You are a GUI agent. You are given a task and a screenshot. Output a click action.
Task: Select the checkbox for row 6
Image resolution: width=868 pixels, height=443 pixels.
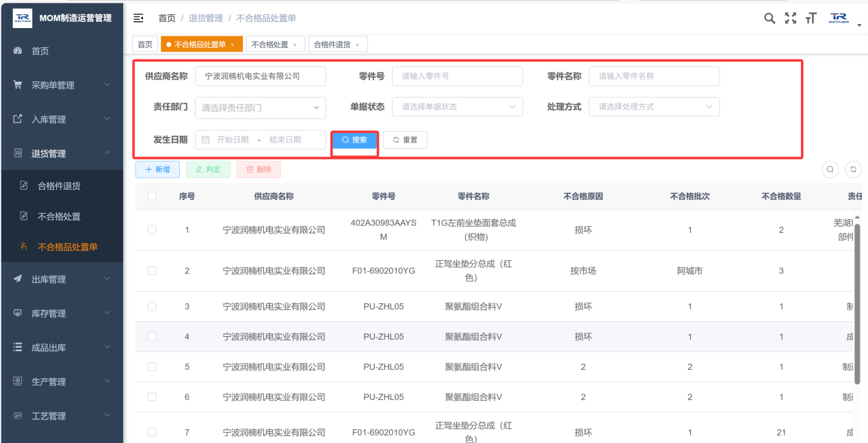pos(152,397)
